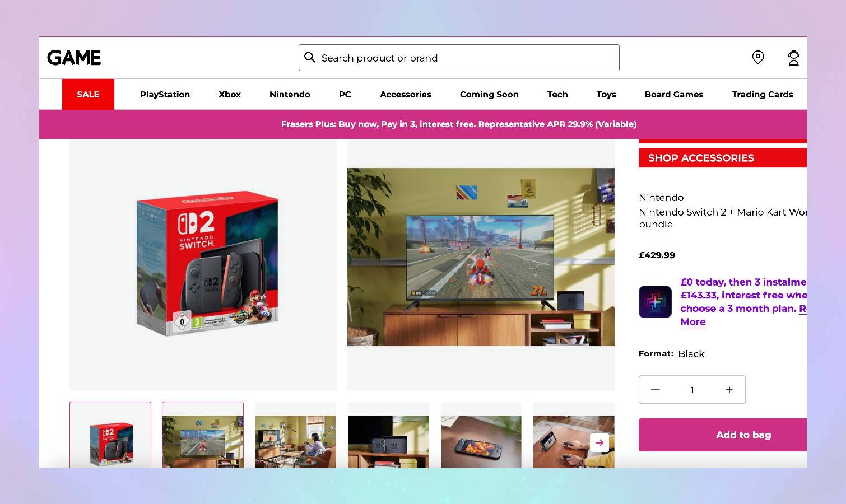
Task: Select the docked console thumbnail
Action: pyautogui.click(x=388, y=435)
